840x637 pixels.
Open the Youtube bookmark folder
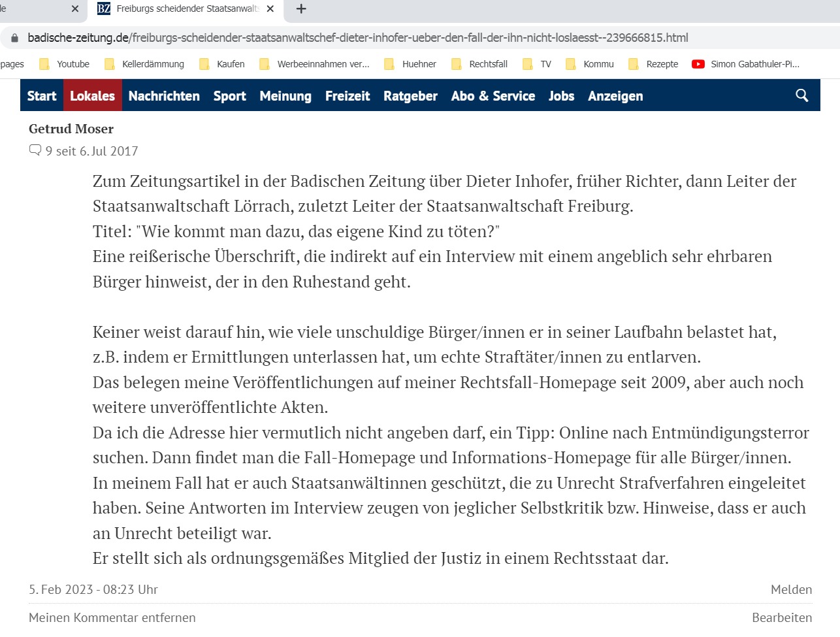point(65,64)
